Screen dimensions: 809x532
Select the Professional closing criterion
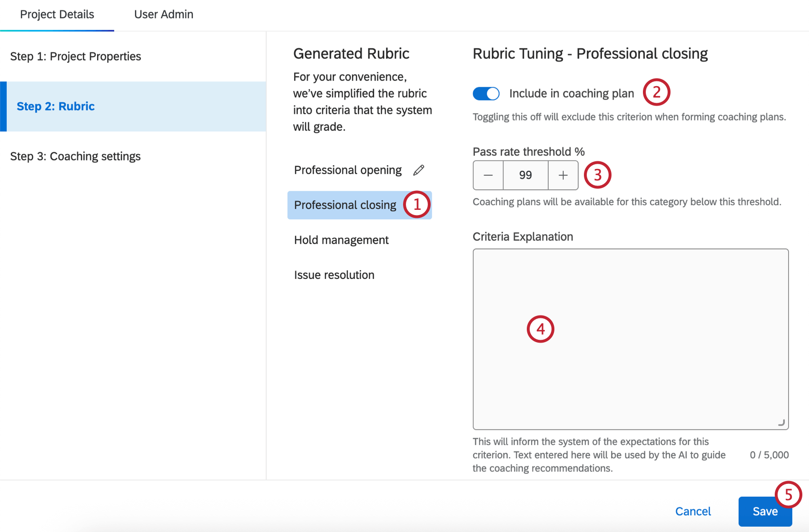[x=345, y=205]
